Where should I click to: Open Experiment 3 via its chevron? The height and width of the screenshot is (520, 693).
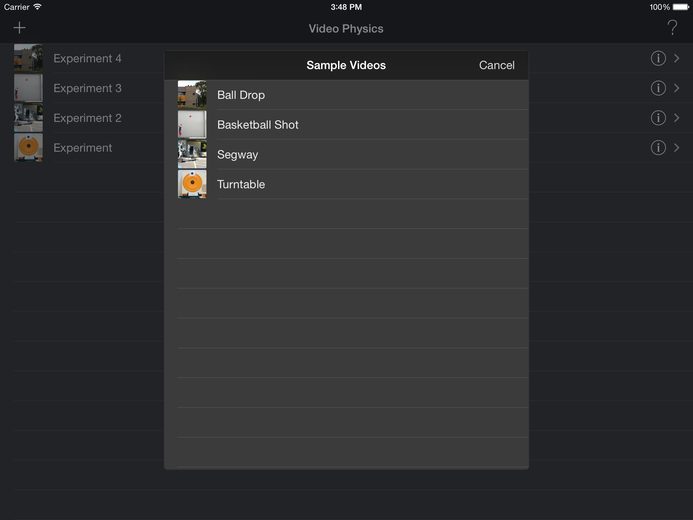coord(677,88)
